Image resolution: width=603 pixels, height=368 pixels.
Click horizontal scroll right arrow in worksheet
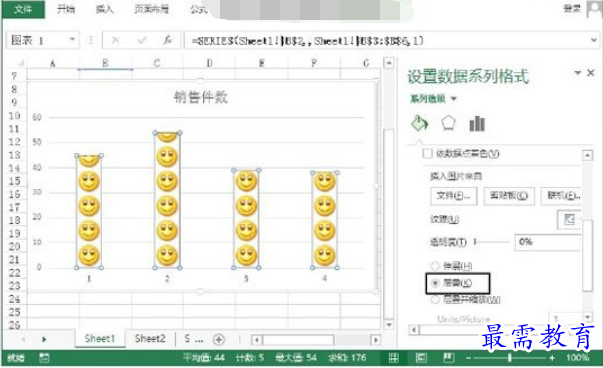(376, 340)
